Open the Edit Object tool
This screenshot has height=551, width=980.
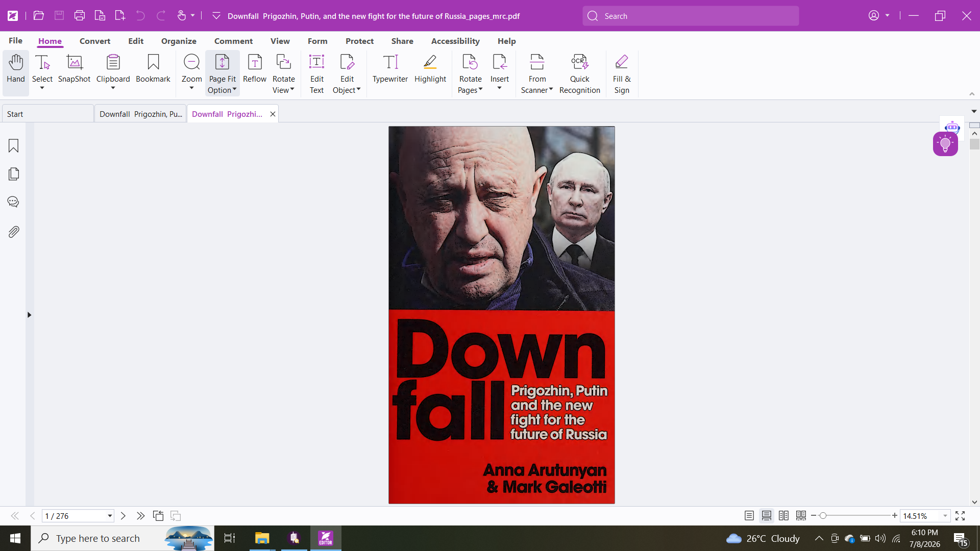pyautogui.click(x=347, y=74)
